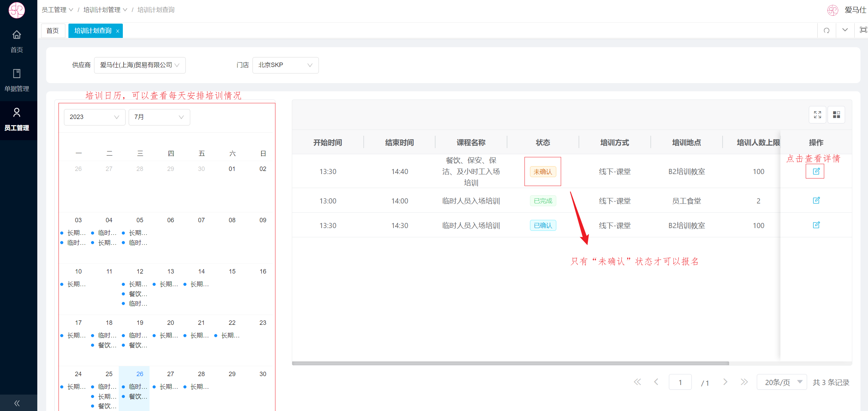Open 单据管理 in the sidebar
The image size is (868, 411).
coord(16,81)
